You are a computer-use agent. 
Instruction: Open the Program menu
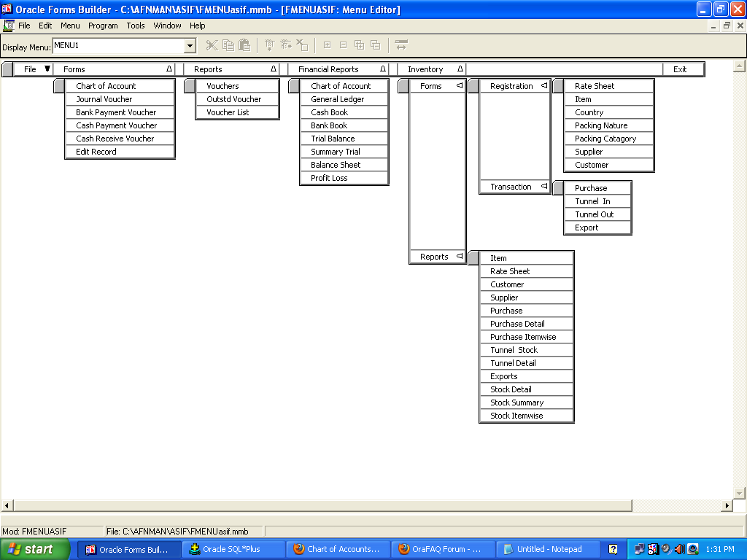pyautogui.click(x=103, y=26)
